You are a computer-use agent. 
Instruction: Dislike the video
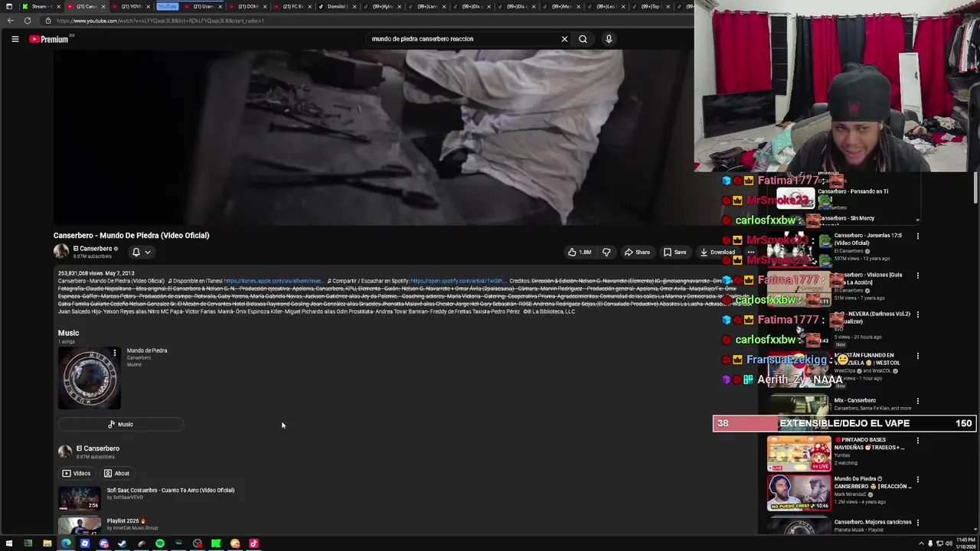(606, 252)
